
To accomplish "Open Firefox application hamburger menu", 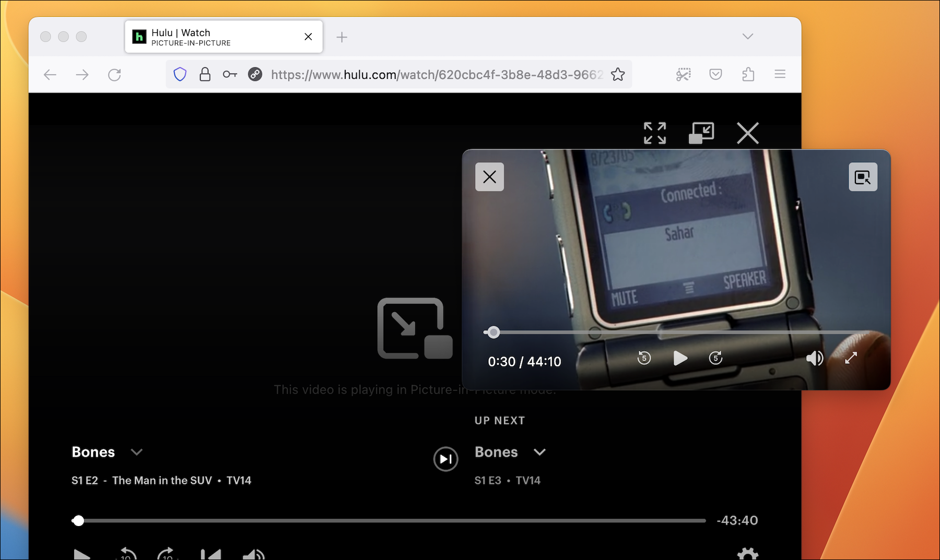I will [x=780, y=75].
